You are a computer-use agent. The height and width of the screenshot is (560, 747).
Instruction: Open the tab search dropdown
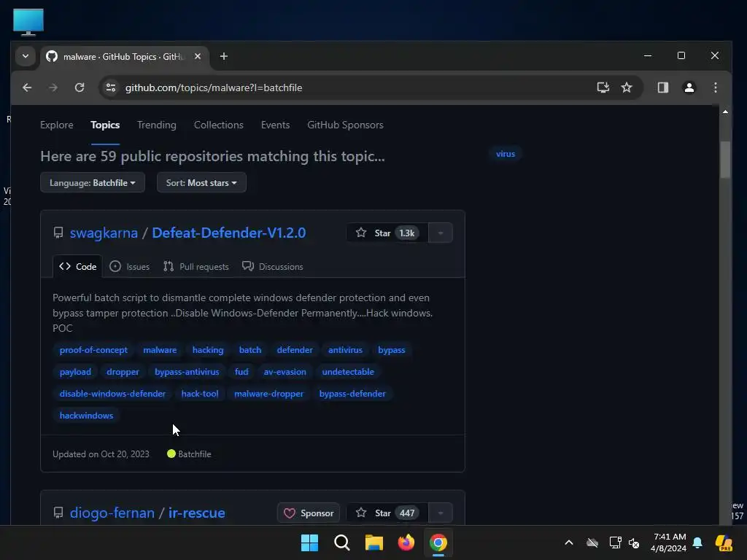pyautogui.click(x=26, y=57)
